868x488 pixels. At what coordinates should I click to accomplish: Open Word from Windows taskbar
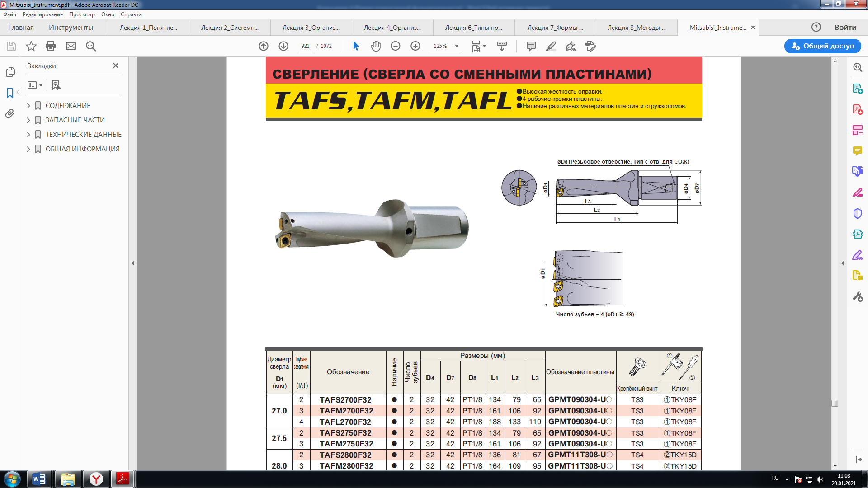click(39, 479)
